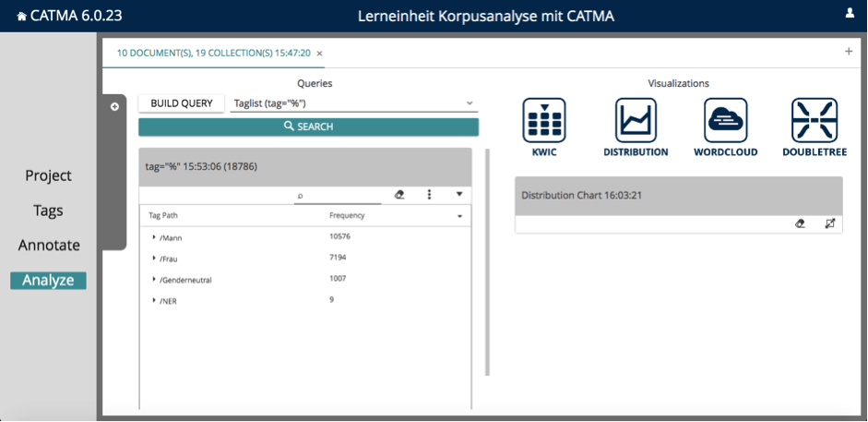Screen dimensions: 868x422
Task: Click the magnifier icon in results filter
Action: (x=300, y=196)
